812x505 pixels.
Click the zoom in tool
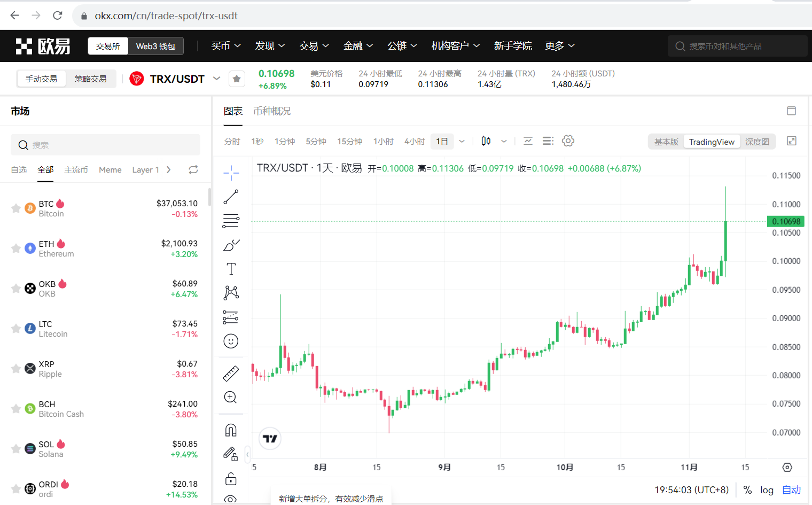[x=231, y=397]
